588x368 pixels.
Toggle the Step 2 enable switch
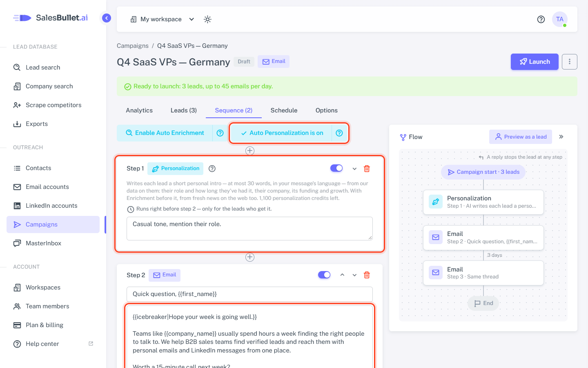click(324, 275)
